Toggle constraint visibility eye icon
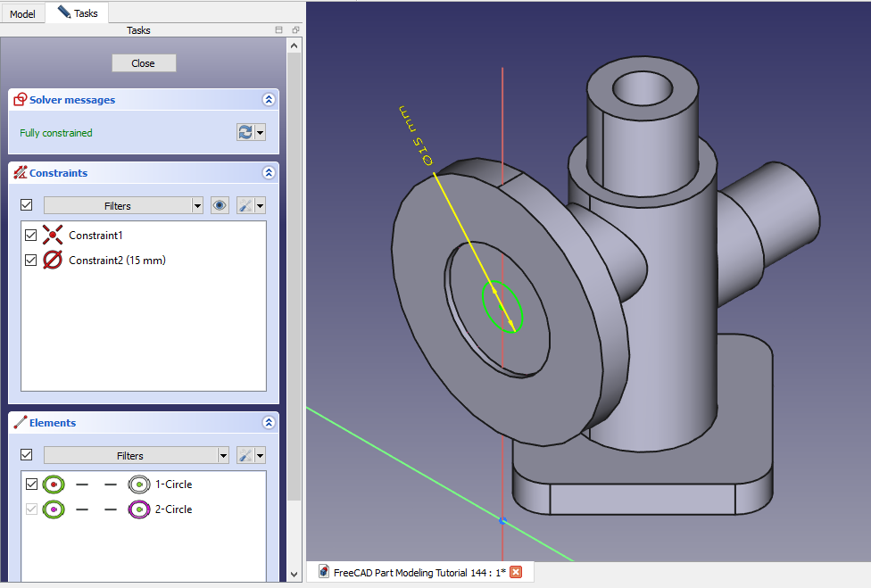Viewport: 871px width, 588px height. [220, 205]
